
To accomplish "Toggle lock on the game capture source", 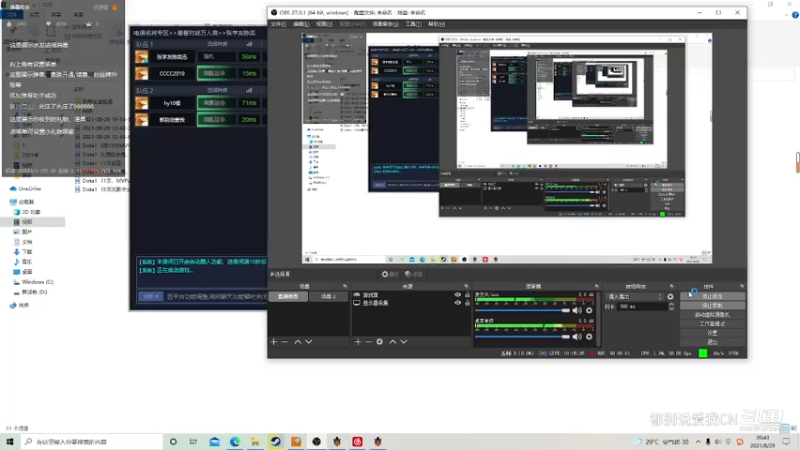I will click(x=467, y=295).
